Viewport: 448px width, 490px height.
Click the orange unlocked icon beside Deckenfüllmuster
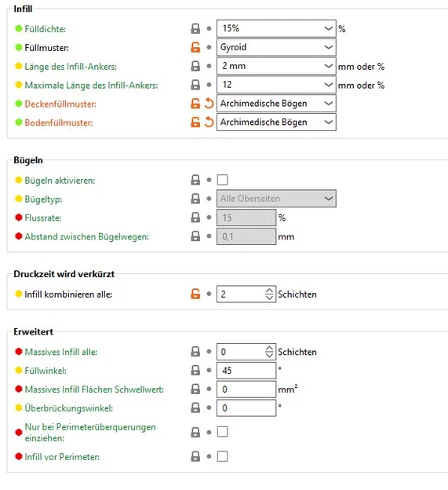point(195,104)
